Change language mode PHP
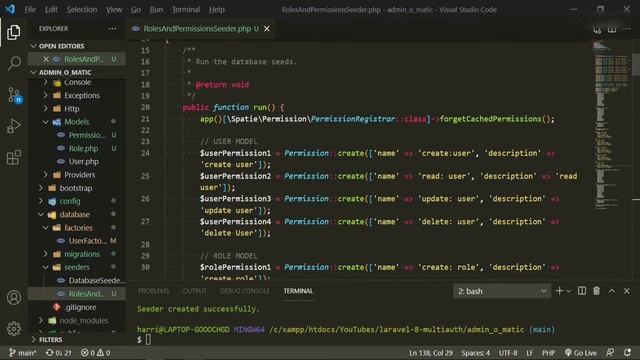 pos(548,353)
